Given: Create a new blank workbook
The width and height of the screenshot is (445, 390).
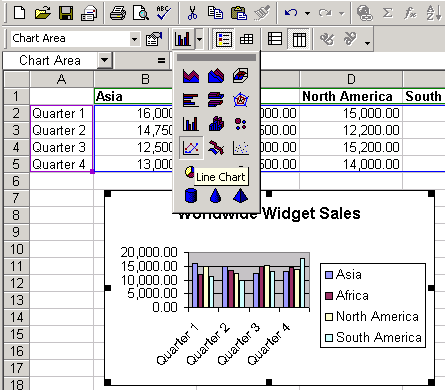Looking at the screenshot, I should tap(19, 13).
